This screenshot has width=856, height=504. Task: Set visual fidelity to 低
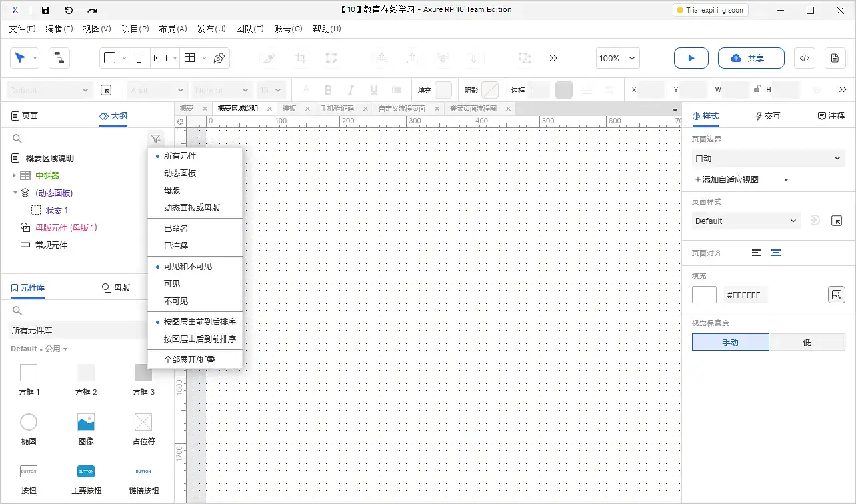807,342
